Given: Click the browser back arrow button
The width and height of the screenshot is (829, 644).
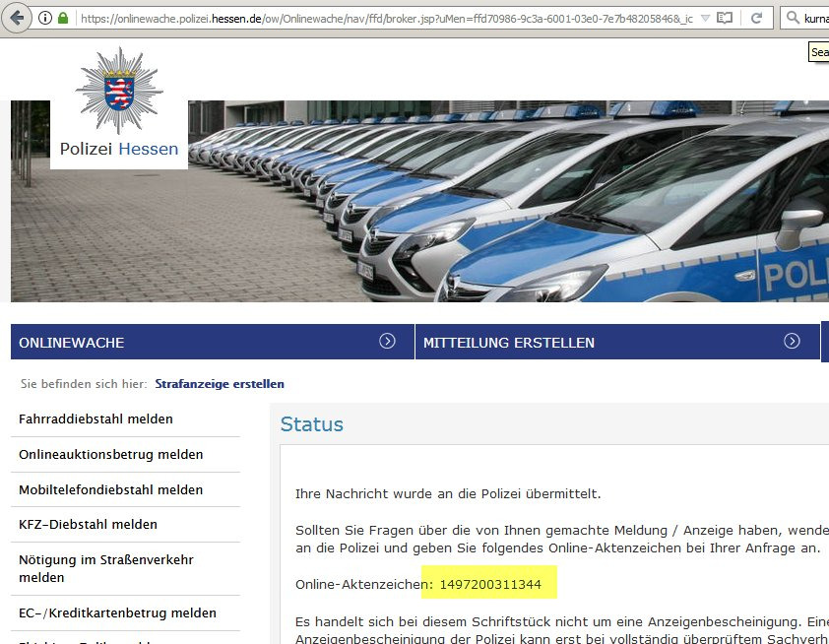Looking at the screenshot, I should point(17,18).
